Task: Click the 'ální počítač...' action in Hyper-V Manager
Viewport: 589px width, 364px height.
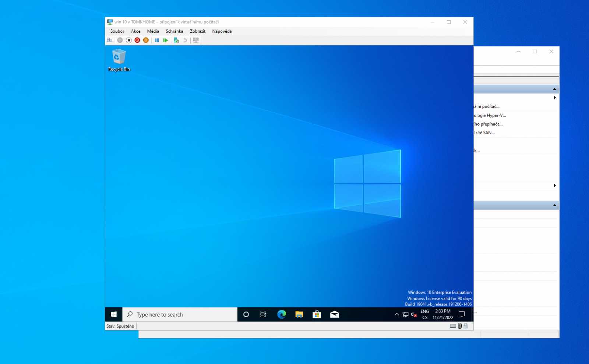Action: tap(487, 106)
